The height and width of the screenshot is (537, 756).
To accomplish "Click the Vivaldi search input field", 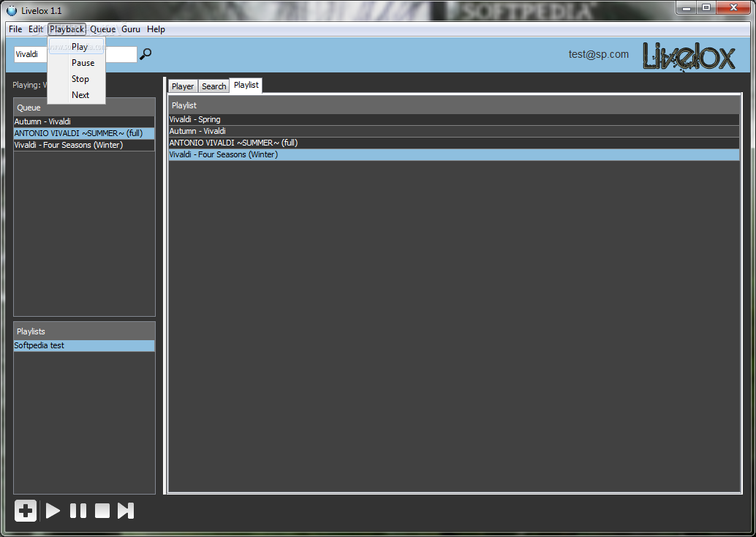I will pos(76,54).
